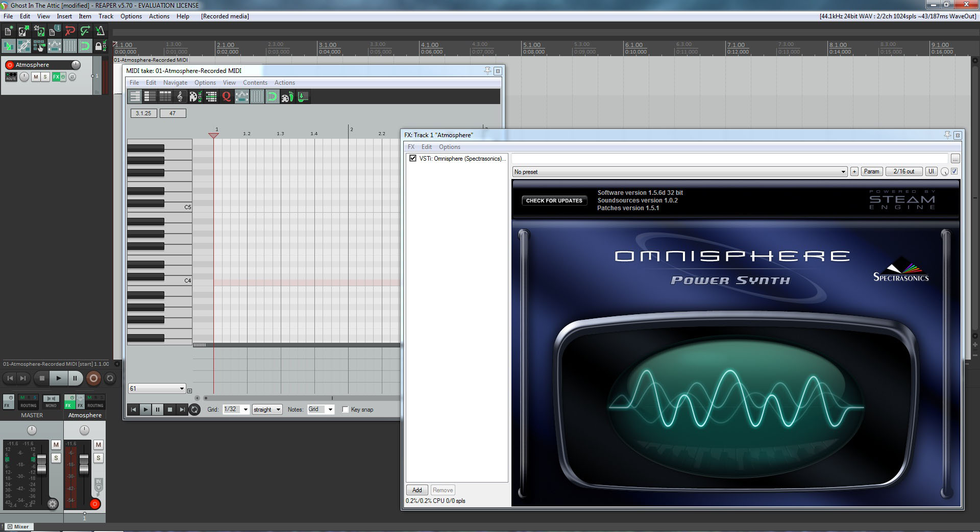Click the New Project toolbar icon
The height and width of the screenshot is (532, 980).
9,31
